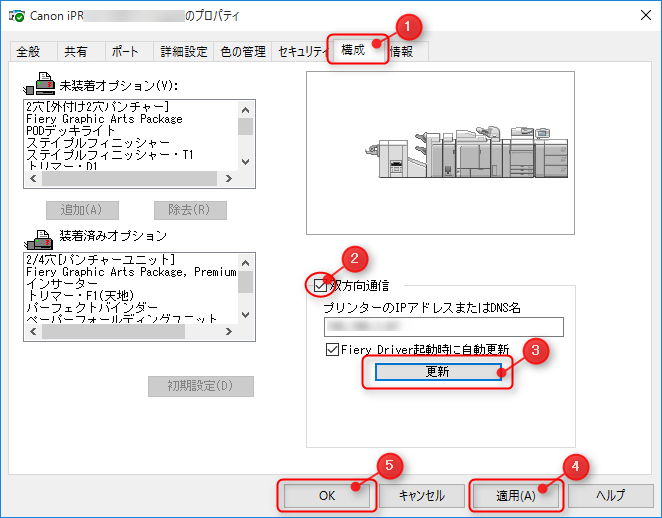
Task: Click down arrow of installed options scrollbar
Action: click(246, 315)
